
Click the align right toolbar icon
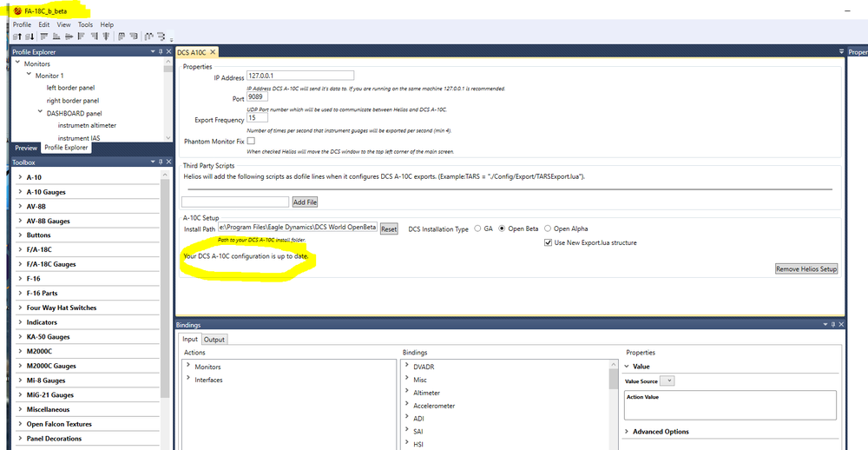94,36
